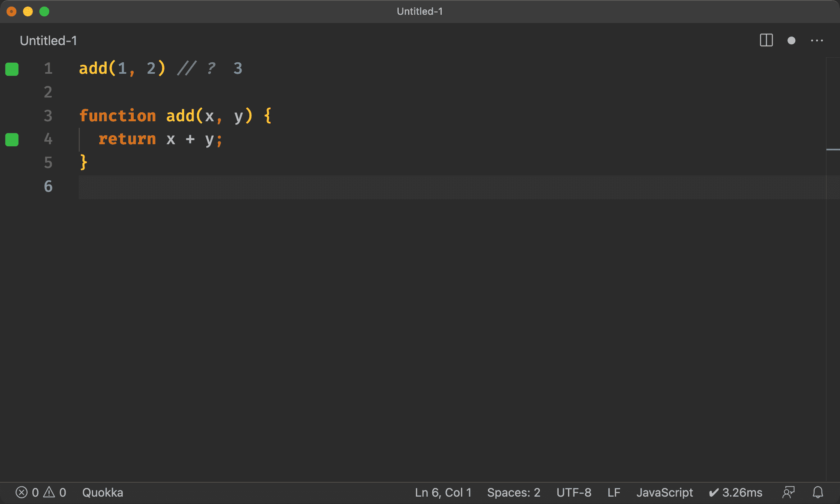Viewport: 840px width, 504px height.
Task: Click the warnings triangle icon in status bar
Action: [49, 492]
